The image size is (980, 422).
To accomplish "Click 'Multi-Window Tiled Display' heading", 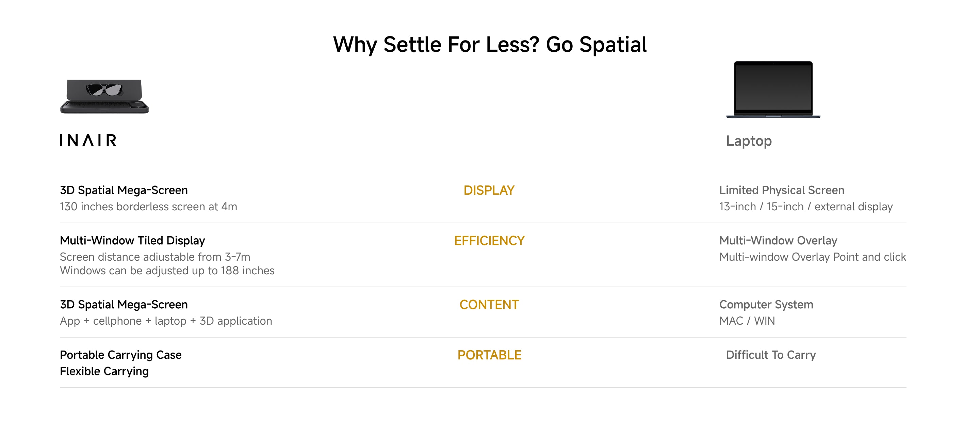I will [x=132, y=241].
